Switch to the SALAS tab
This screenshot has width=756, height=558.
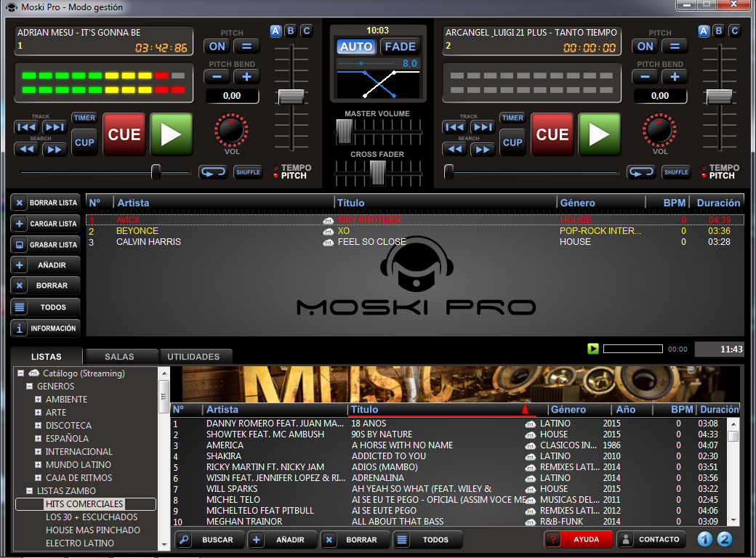[x=121, y=356]
